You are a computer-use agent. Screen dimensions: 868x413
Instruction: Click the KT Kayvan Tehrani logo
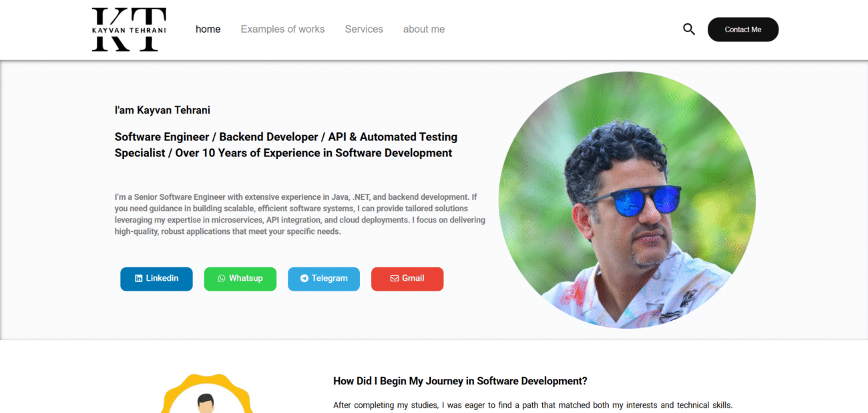tap(129, 29)
